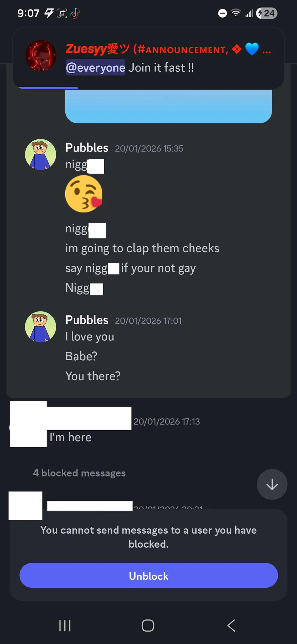
Task: Tap the Unblock button
Action: 148,576
